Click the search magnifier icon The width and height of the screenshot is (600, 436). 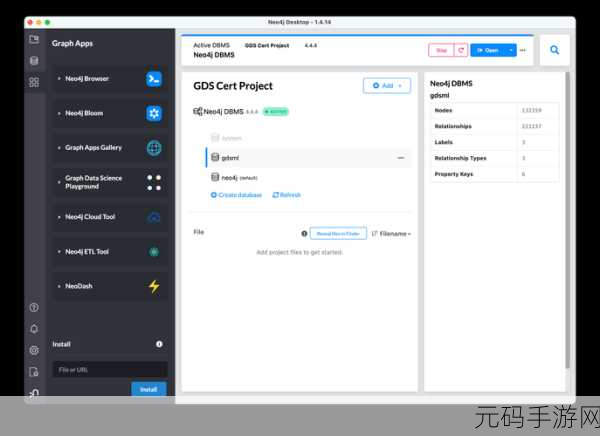click(x=554, y=50)
